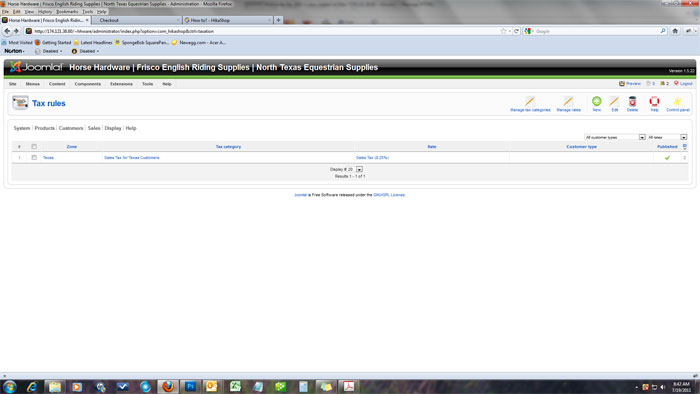This screenshot has height=394, width=700.
Task: Open the All customer types dropdown
Action: [x=615, y=137]
